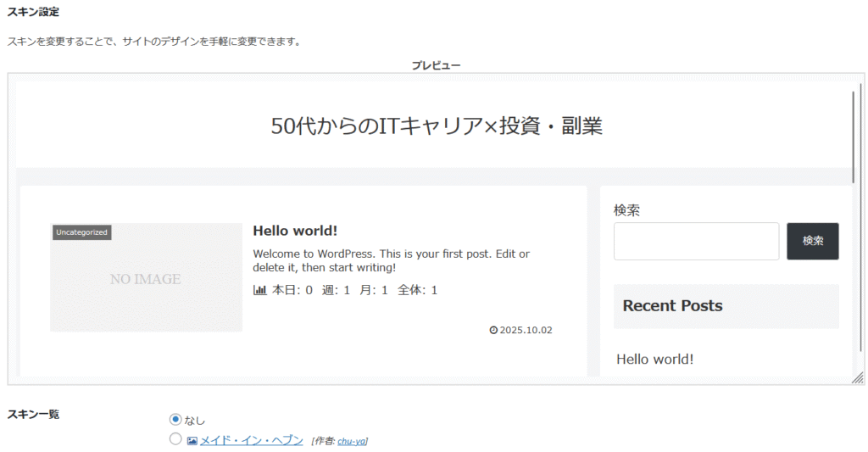Open the Hello world! post title
The height and width of the screenshot is (452, 868).
pos(295,231)
